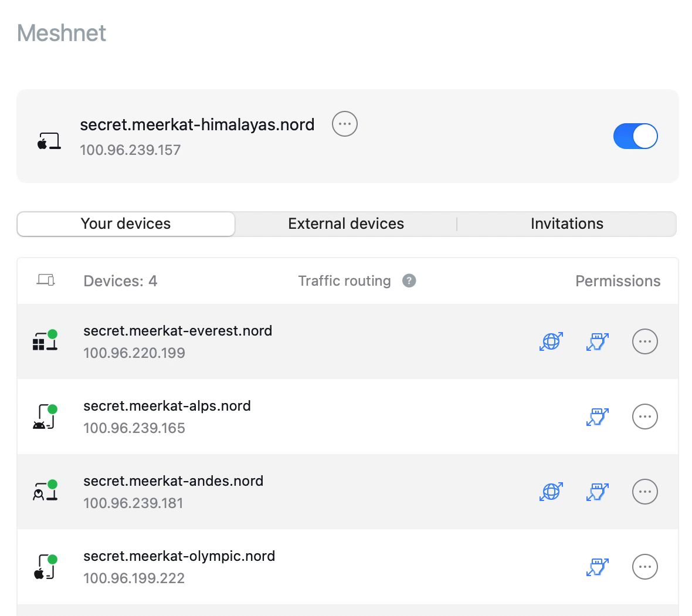Click the file sharing icon for secret.meerkat-alps.nord
Viewport: 692px width, 616px height.
click(x=597, y=417)
